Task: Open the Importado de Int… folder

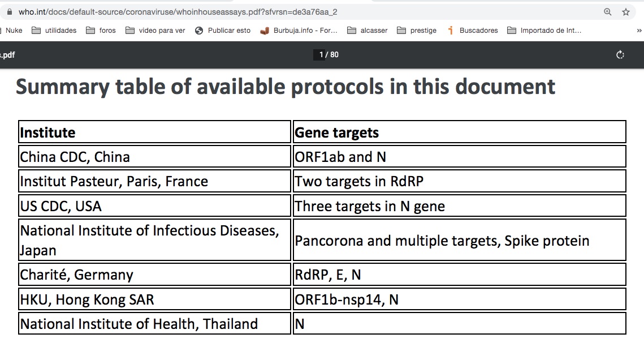Action: click(544, 31)
